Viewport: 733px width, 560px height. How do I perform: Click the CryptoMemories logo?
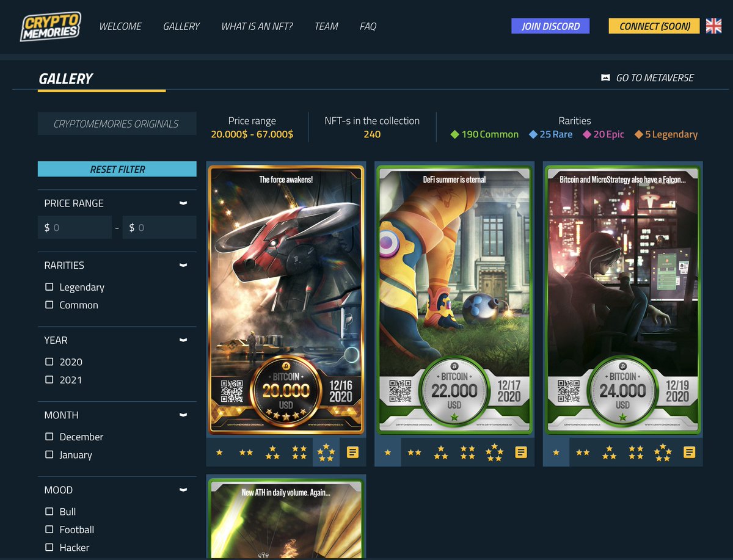[50, 27]
